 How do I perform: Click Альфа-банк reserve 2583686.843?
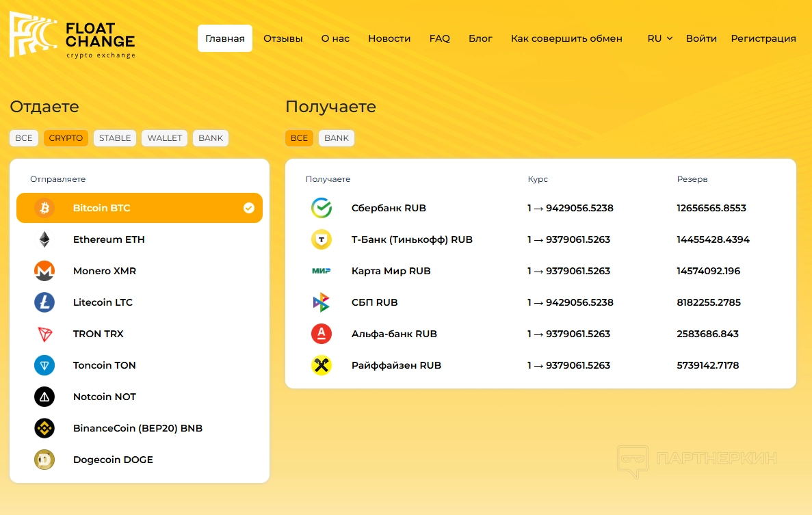tap(707, 334)
